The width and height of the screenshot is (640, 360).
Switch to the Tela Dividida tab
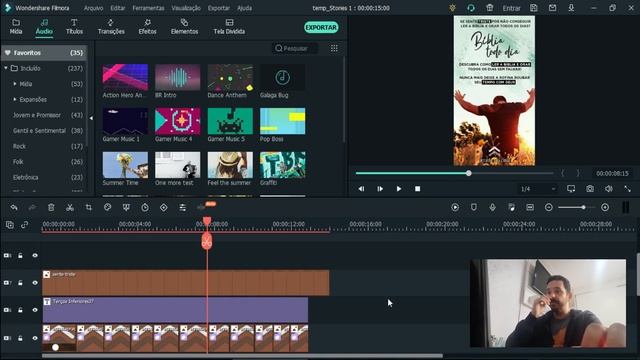[x=229, y=27]
